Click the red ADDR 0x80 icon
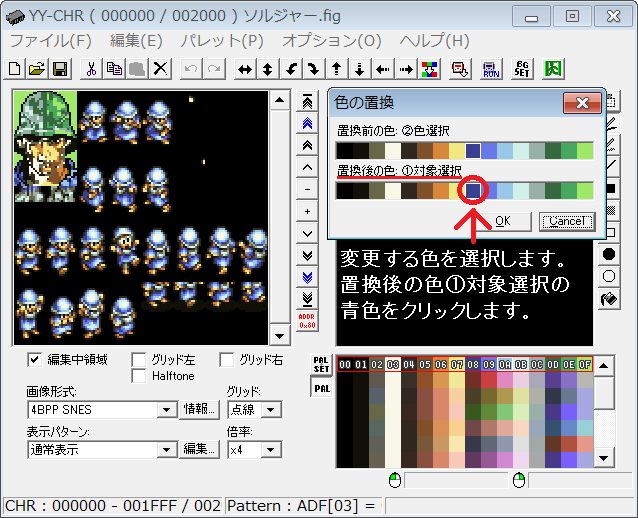 click(x=307, y=321)
